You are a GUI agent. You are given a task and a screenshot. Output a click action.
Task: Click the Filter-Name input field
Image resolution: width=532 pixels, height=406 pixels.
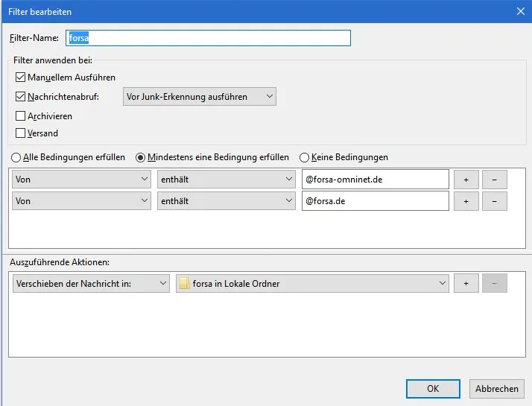208,38
